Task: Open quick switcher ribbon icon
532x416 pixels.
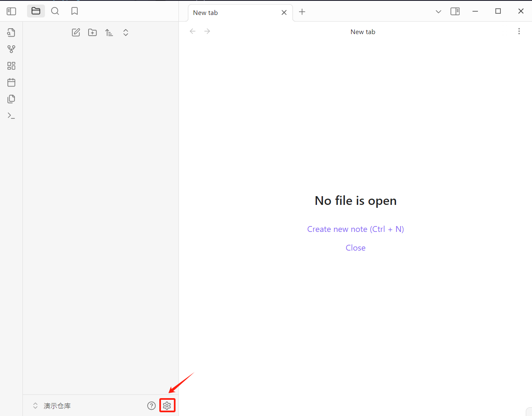Action: (11, 32)
